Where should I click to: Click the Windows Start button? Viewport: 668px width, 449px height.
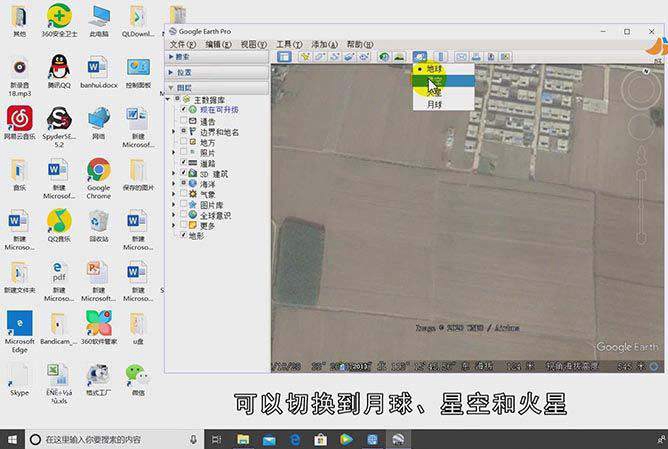tap(12, 439)
